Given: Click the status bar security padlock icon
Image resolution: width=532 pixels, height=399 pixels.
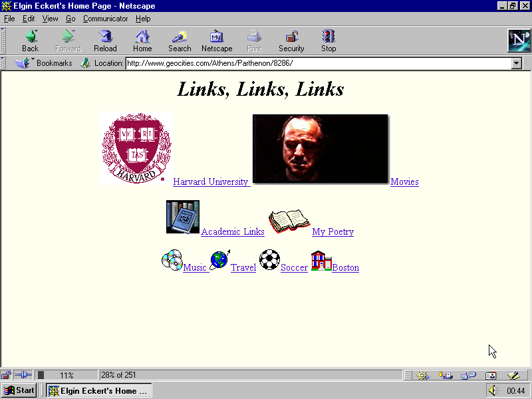Looking at the screenshot, I should click(x=6, y=375).
